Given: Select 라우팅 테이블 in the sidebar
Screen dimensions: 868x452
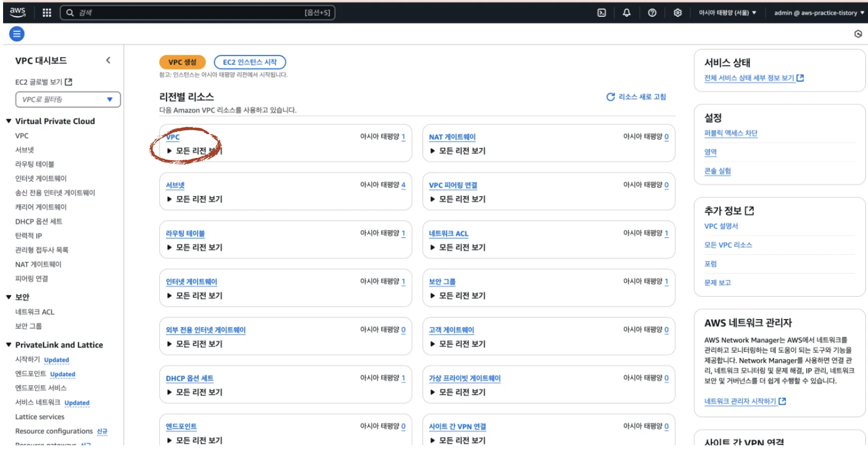Looking at the screenshot, I should pyautogui.click(x=35, y=164).
